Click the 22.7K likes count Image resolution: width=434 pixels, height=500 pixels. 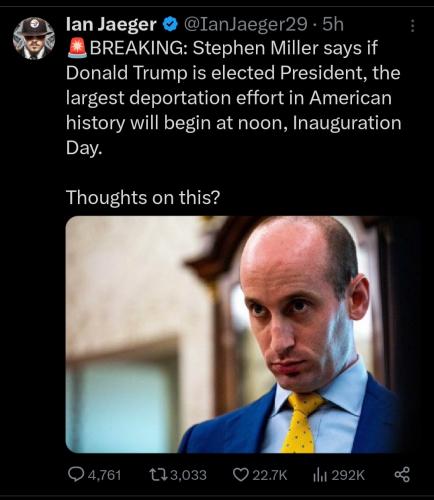(x=270, y=475)
